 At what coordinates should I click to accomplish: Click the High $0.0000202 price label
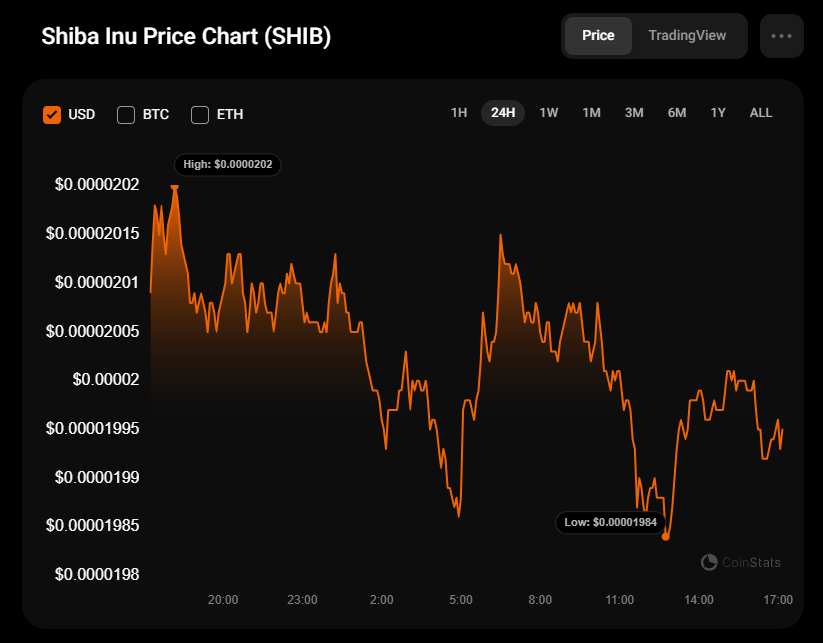pos(228,164)
